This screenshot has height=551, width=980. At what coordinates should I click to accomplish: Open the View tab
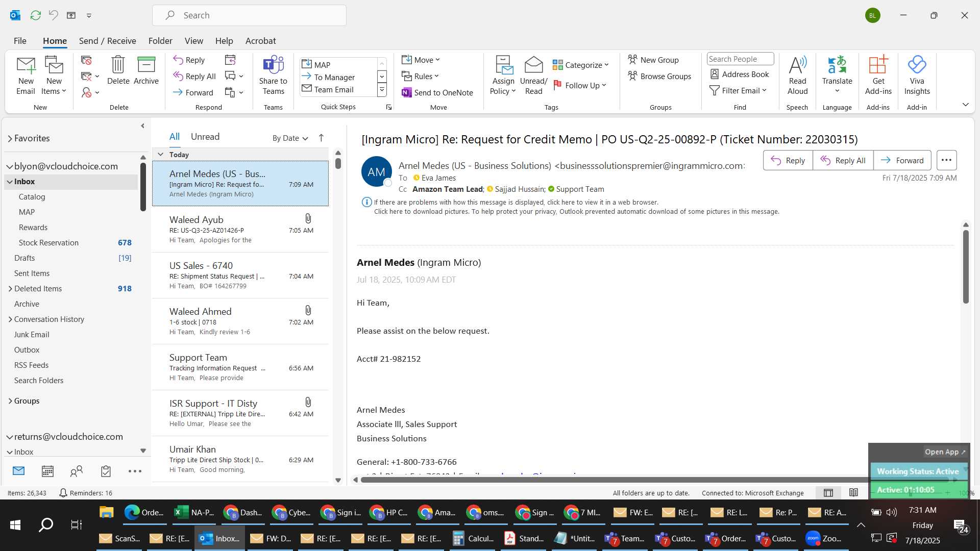point(193,41)
